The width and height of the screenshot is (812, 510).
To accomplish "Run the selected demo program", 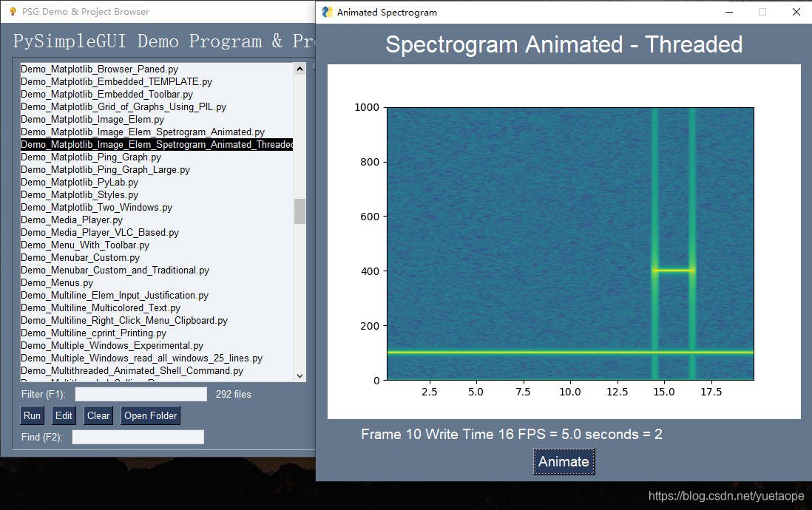I will (32, 416).
